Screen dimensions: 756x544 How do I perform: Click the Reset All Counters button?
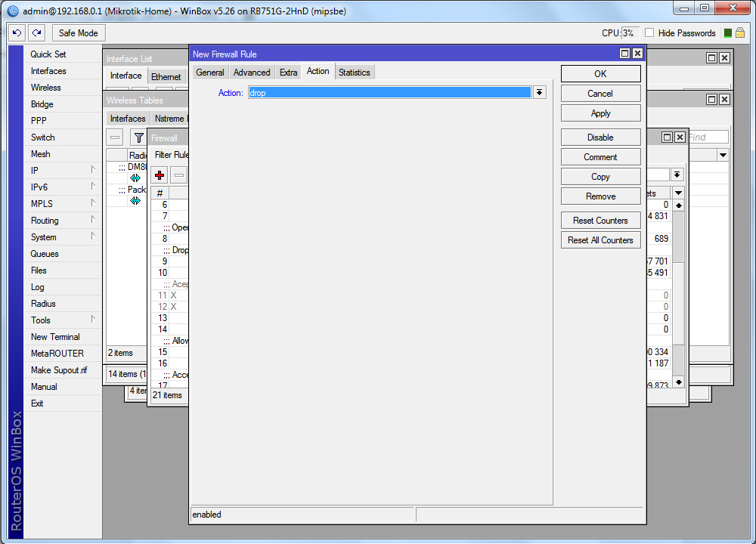click(600, 240)
